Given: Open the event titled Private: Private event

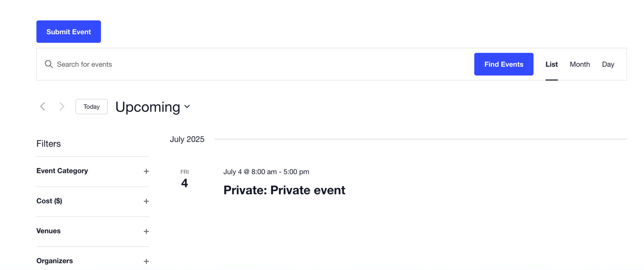Looking at the screenshot, I should click(284, 190).
